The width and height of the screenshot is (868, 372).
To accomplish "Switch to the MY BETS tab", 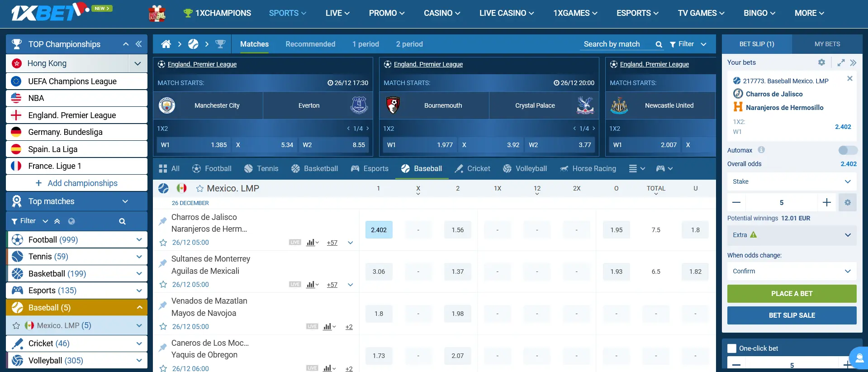I will (827, 44).
